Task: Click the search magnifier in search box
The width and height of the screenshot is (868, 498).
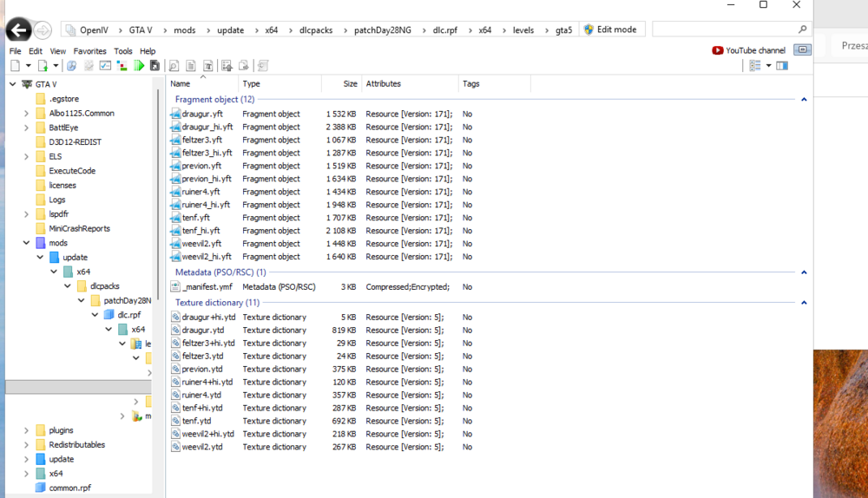Action: pyautogui.click(x=802, y=29)
